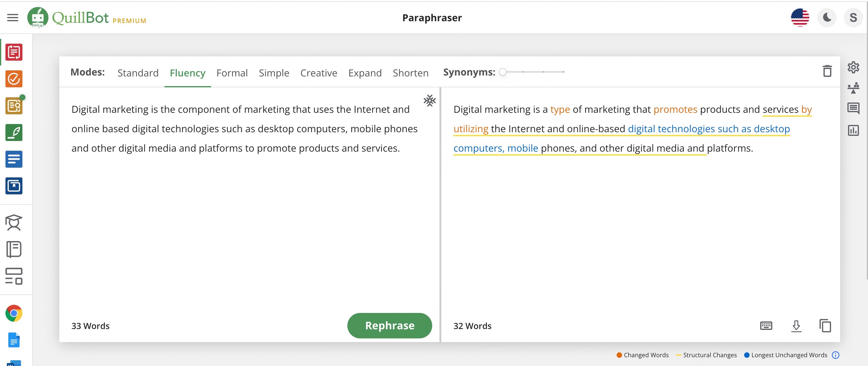Image resolution: width=868 pixels, height=366 pixels.
Task: Open the Citation Generator tool
Action: (14, 186)
